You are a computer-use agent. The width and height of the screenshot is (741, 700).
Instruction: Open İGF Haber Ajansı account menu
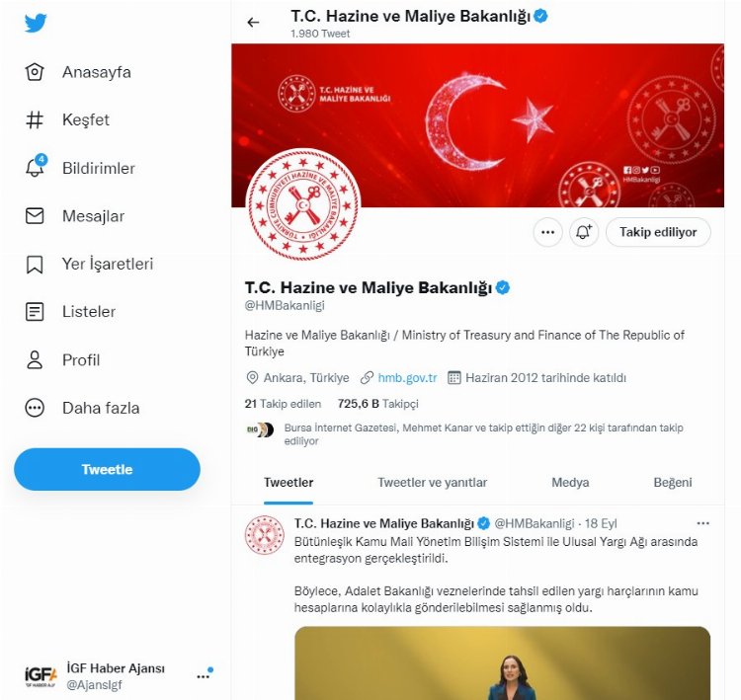click(204, 675)
